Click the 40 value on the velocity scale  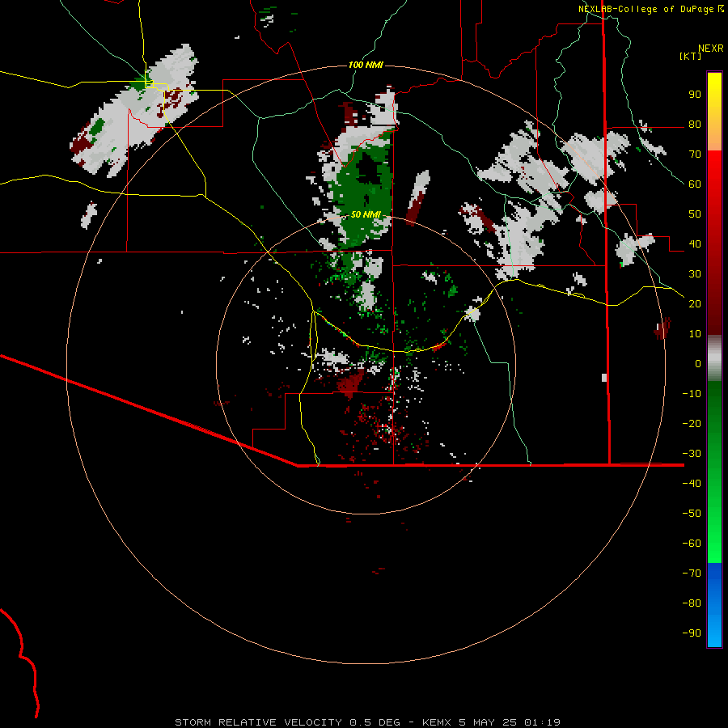[695, 244]
